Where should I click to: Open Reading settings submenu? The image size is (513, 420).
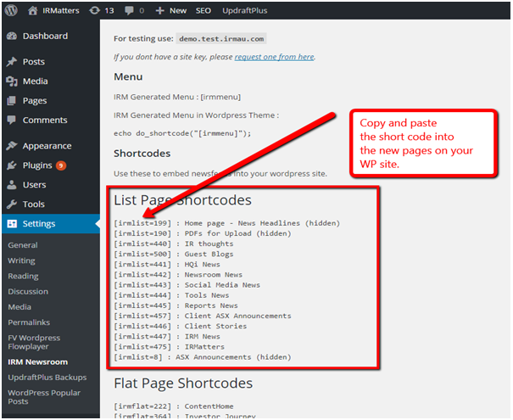click(x=23, y=276)
